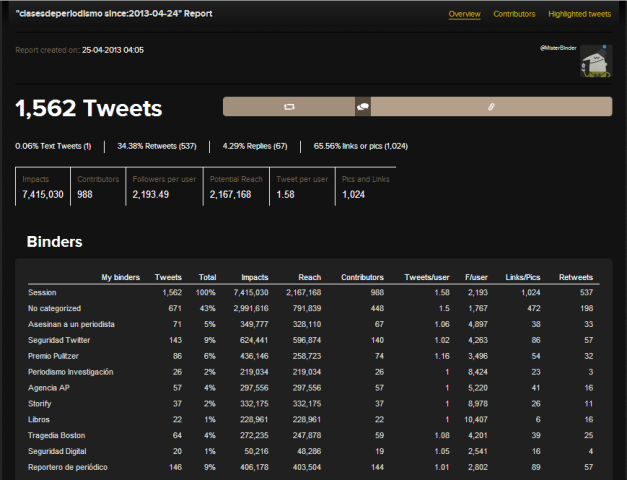Click the retweet icon in the bar
627x480 pixels.
[x=290, y=106]
